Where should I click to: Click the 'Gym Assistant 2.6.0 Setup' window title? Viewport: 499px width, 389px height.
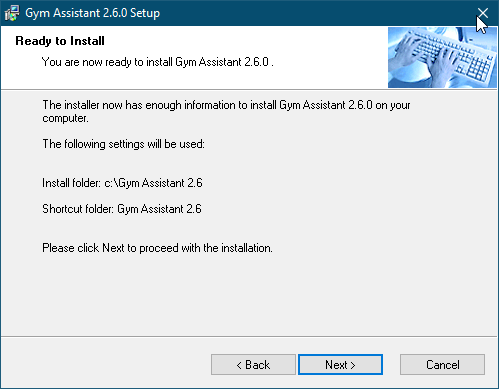[x=93, y=13]
